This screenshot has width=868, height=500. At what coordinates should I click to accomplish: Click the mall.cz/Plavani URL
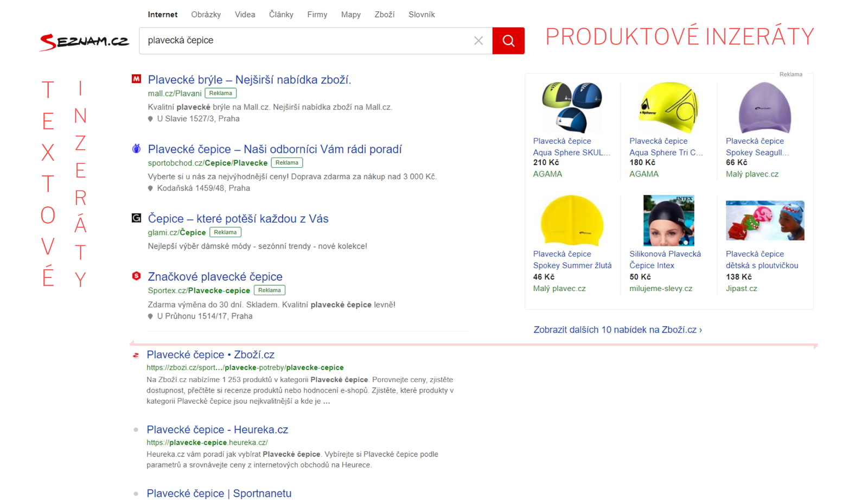175,93
